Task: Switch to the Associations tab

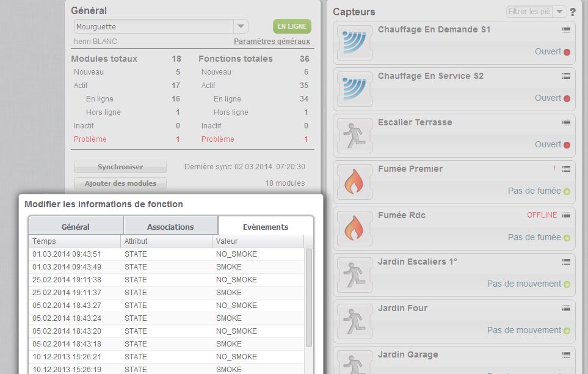Action: click(x=170, y=227)
